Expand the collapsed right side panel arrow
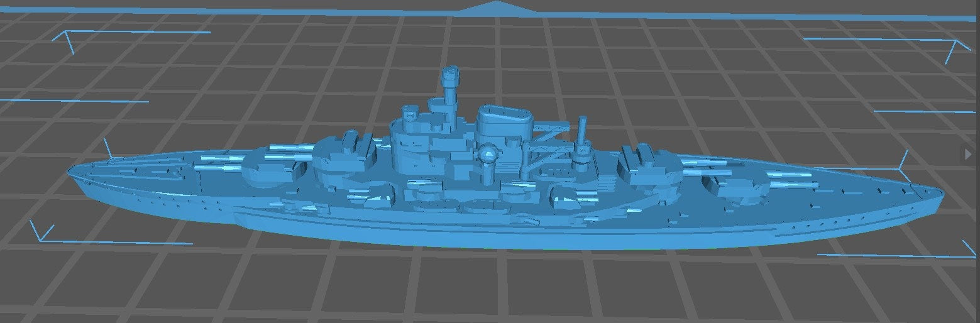This screenshot has width=980, height=323. tap(968, 154)
